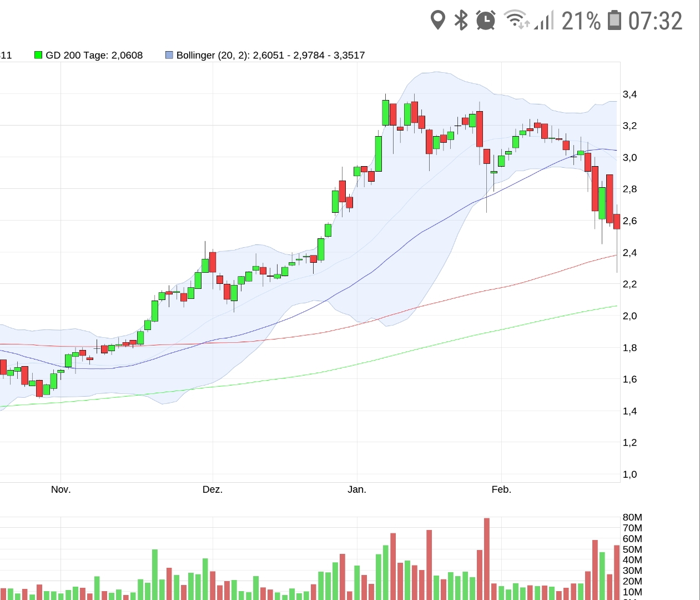The image size is (700, 600).
Task: Click the 80M volume axis label
Action: (632, 517)
